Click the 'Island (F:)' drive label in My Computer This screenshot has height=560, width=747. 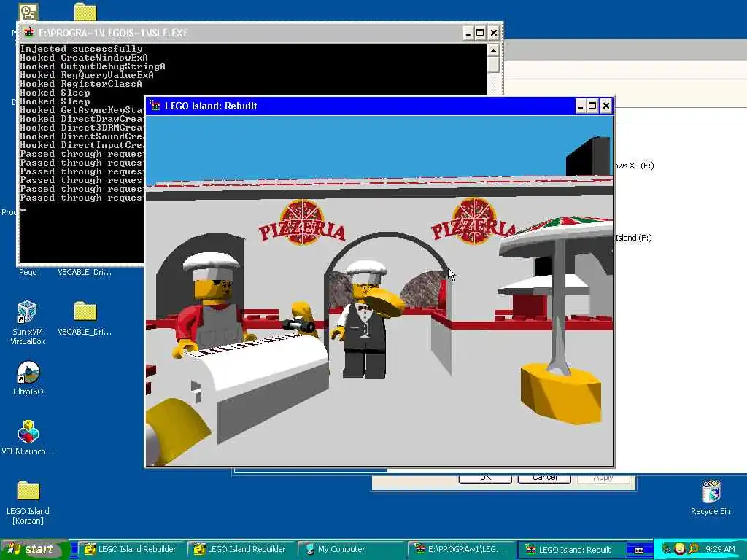pos(633,238)
